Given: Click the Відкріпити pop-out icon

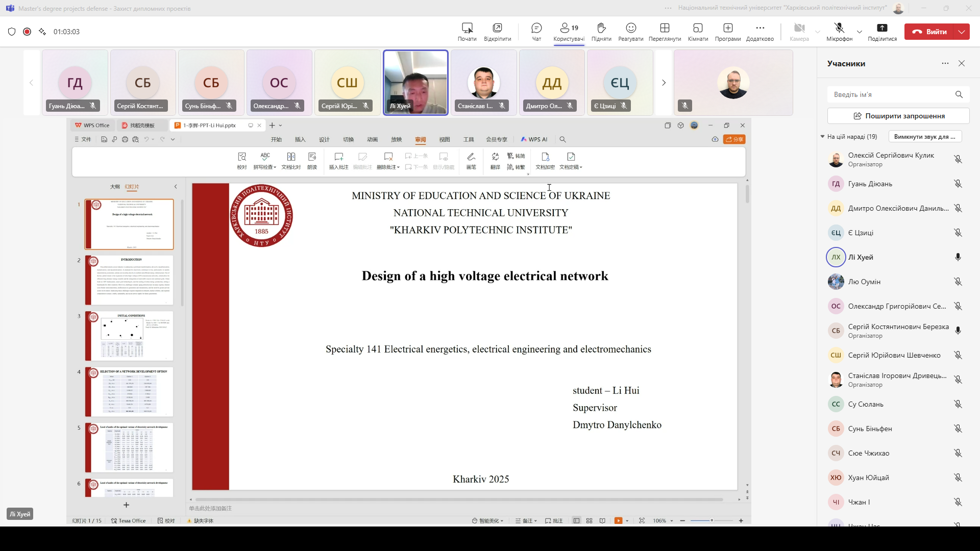Looking at the screenshot, I should (497, 28).
